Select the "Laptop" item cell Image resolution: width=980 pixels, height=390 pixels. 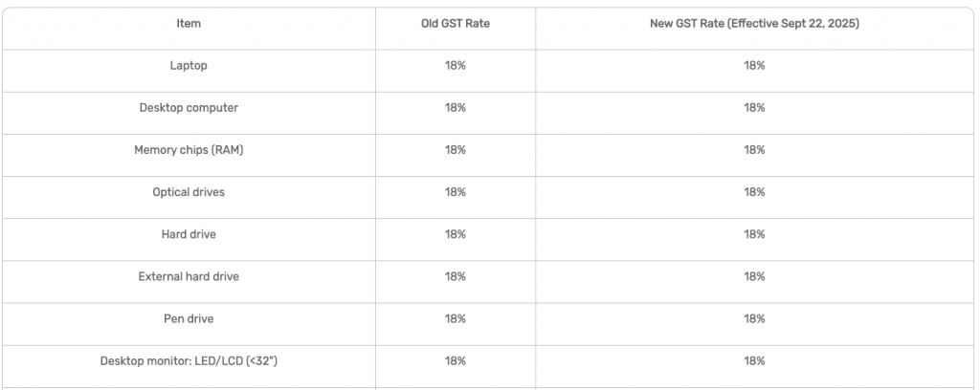pos(189,66)
